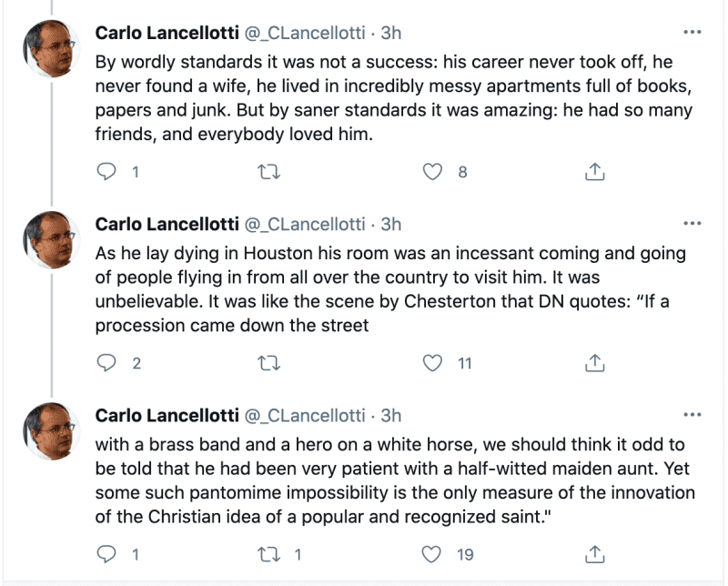Reply to the 'with a brass band' tweet
Image resolution: width=728 pixels, height=586 pixels.
pos(107,553)
